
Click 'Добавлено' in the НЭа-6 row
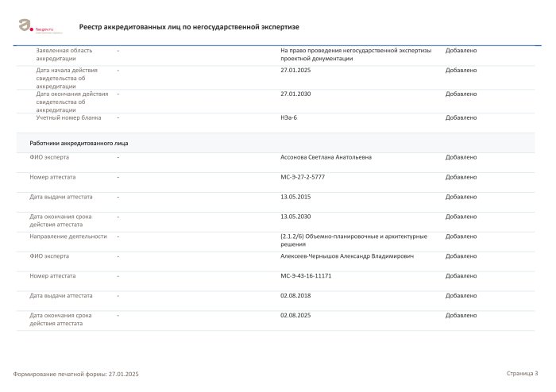461,117
